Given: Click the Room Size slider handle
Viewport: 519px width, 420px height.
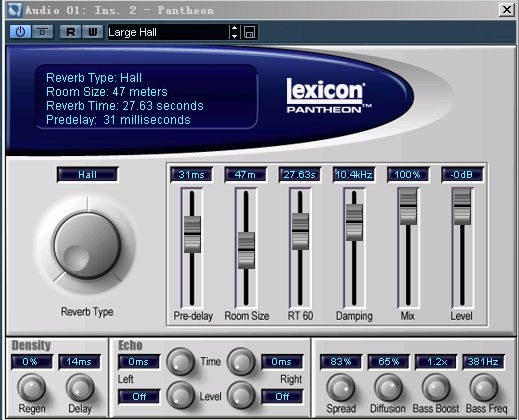Looking at the screenshot, I should point(246,251).
